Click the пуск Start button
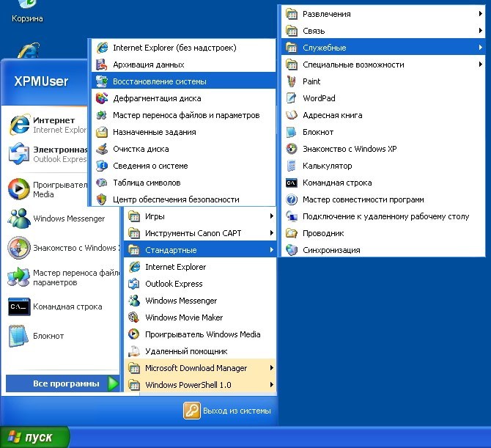The image size is (491, 448). point(34,437)
